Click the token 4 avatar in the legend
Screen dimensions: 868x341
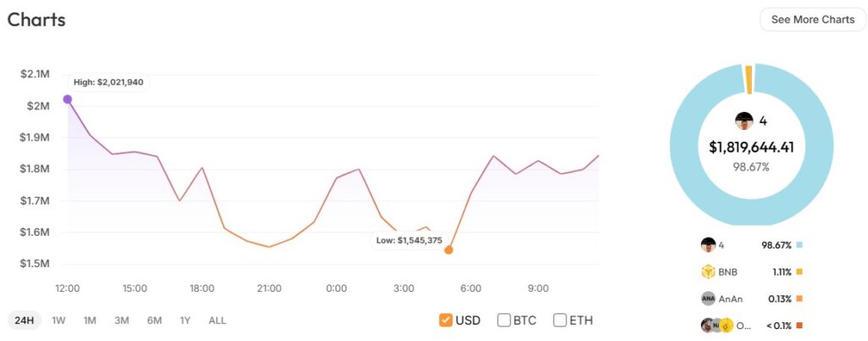click(708, 245)
